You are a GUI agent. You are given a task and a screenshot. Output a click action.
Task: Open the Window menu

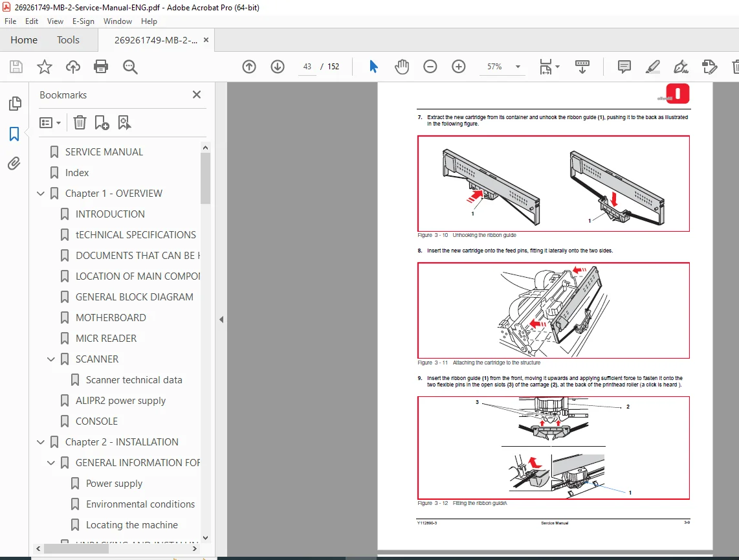(117, 21)
